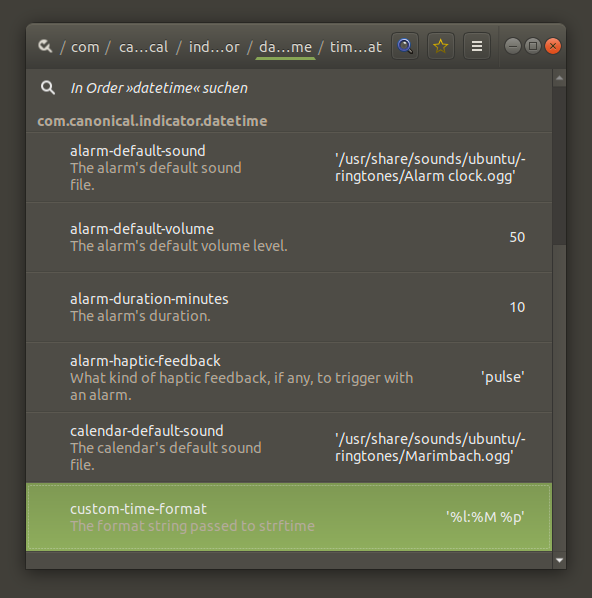The height and width of the screenshot is (598, 592).
Task: Click the dconf root path icon
Action: (x=45, y=47)
